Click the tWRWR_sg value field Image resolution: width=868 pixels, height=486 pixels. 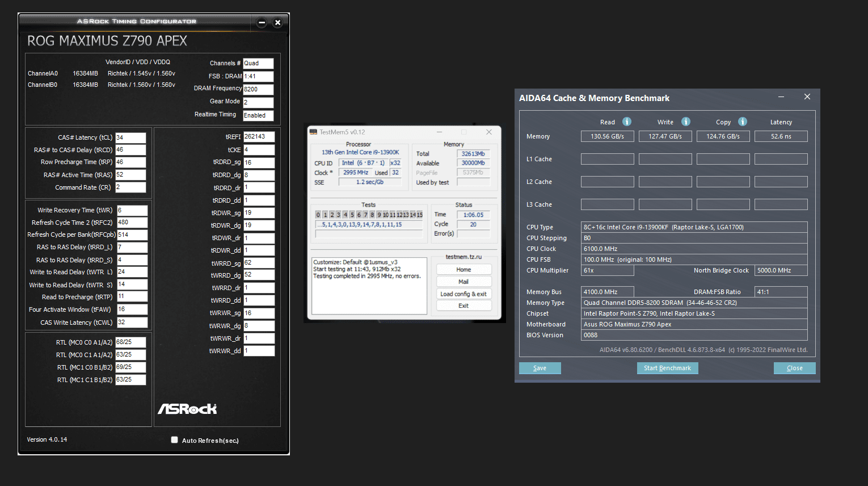[259, 313]
